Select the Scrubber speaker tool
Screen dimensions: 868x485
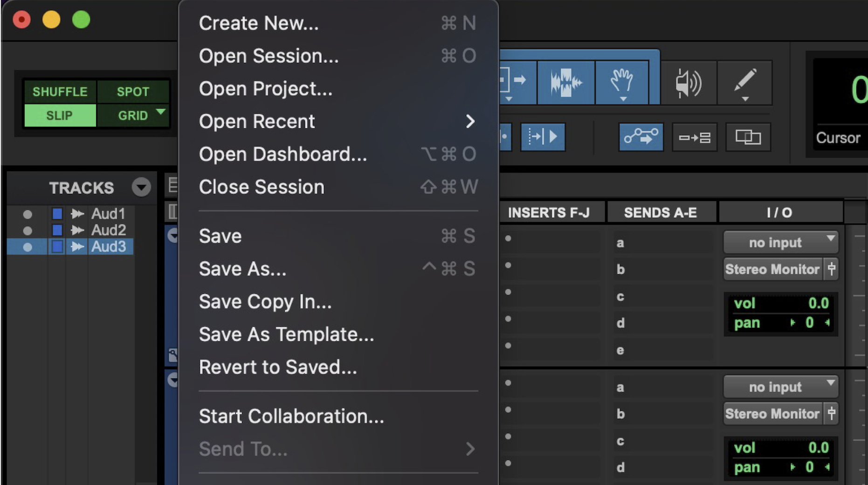click(x=688, y=83)
